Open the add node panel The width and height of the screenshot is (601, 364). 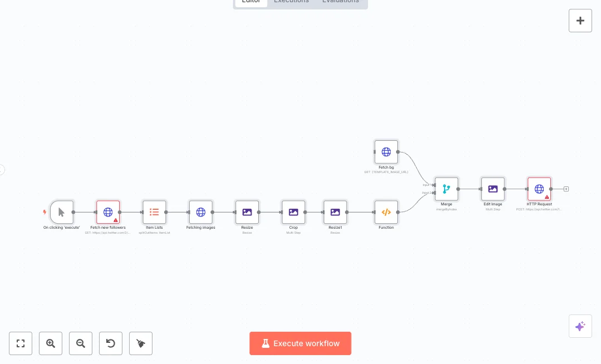pyautogui.click(x=580, y=21)
